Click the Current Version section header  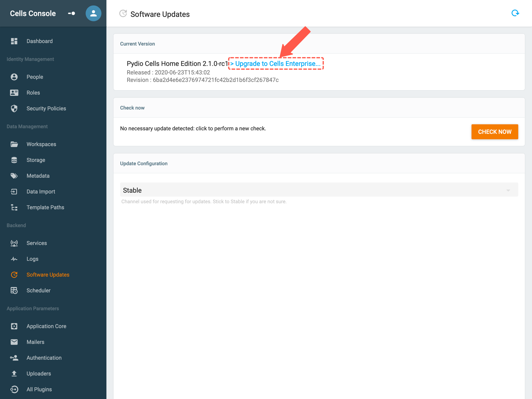coord(137,44)
